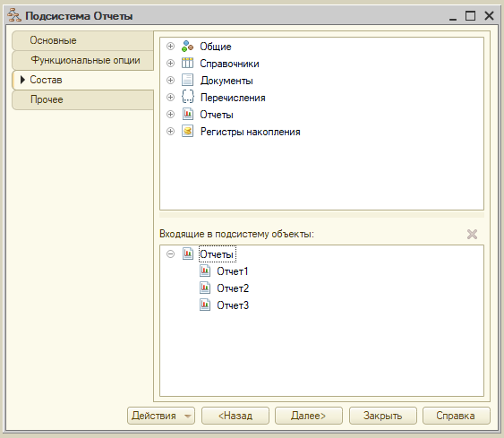
Task: Switch to the Основные tab
Action: pyautogui.click(x=82, y=40)
